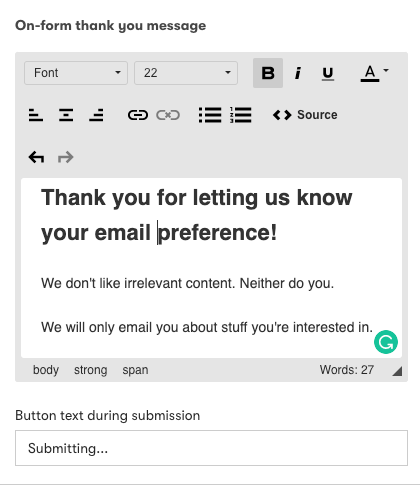Screen dimensions: 420x489
Task: Select the span element in path bar
Action: pos(135,370)
